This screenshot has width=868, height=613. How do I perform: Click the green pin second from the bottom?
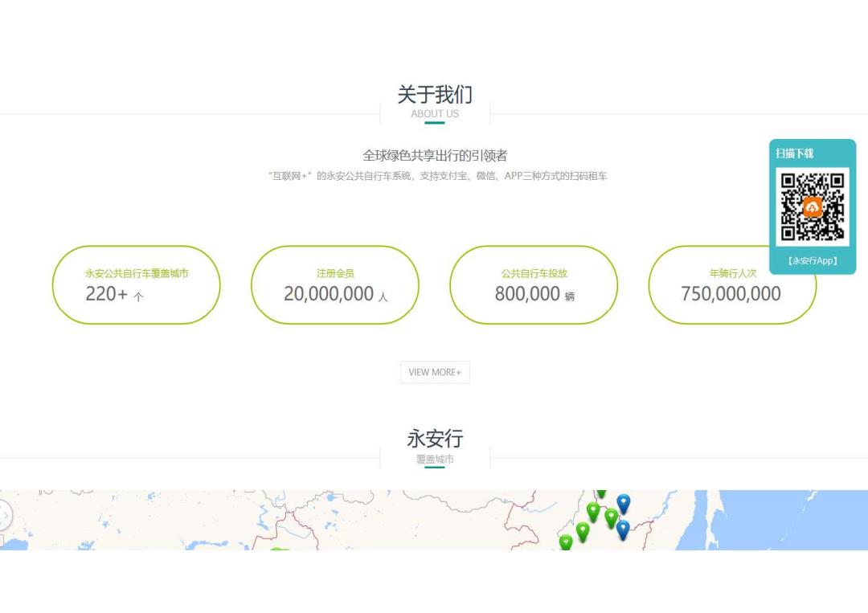pos(583,532)
